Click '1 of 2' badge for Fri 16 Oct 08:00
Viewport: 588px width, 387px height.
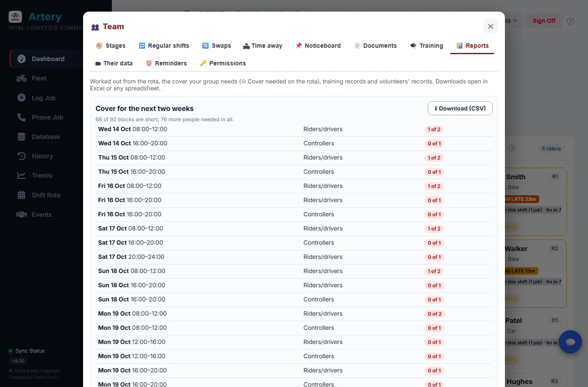(x=434, y=186)
